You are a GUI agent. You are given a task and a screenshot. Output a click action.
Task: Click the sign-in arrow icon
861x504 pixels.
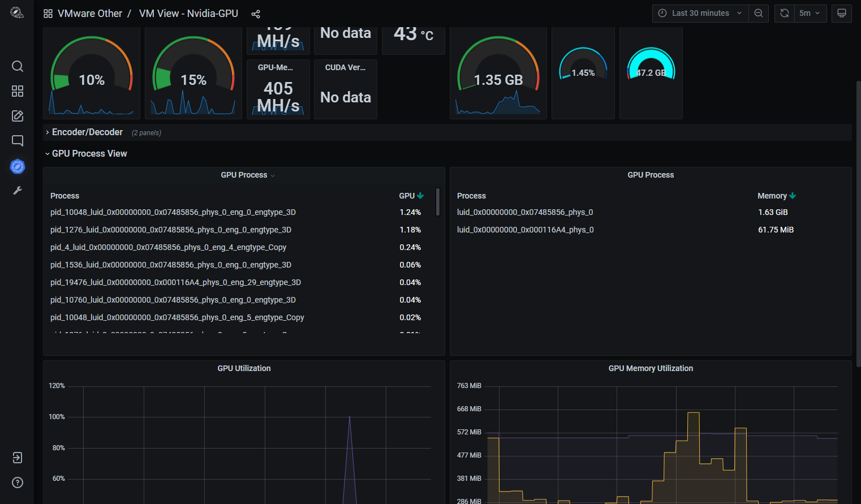click(x=18, y=458)
